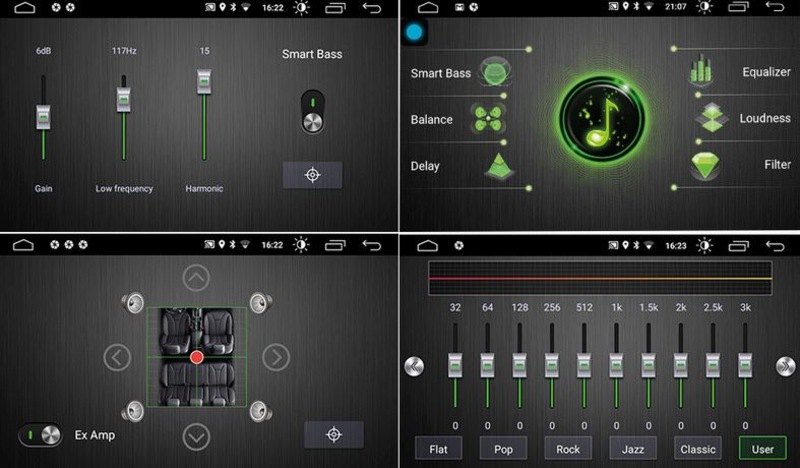
Task: Shift balance rearward with the down chevron
Action: pos(197,436)
